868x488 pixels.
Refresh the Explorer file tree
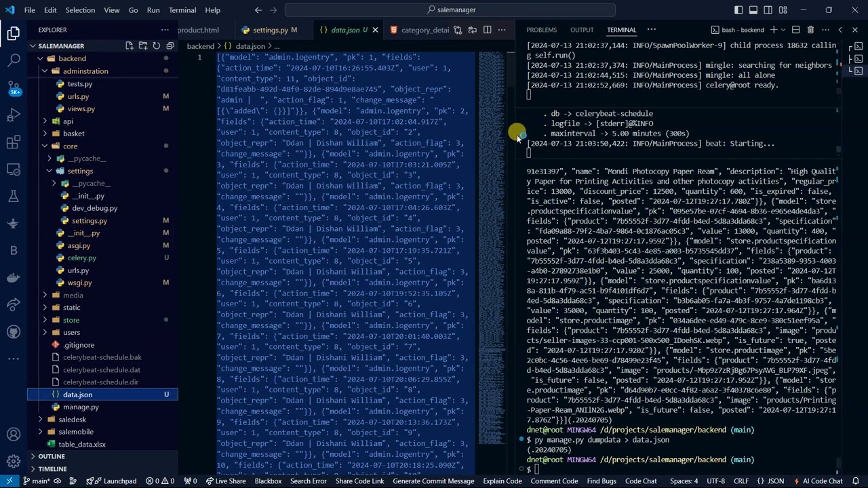pos(157,45)
